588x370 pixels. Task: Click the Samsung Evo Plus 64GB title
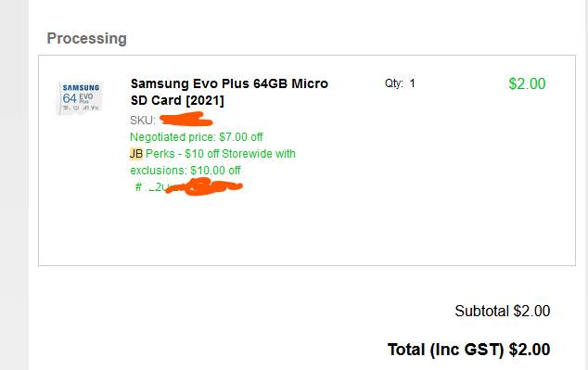click(229, 92)
